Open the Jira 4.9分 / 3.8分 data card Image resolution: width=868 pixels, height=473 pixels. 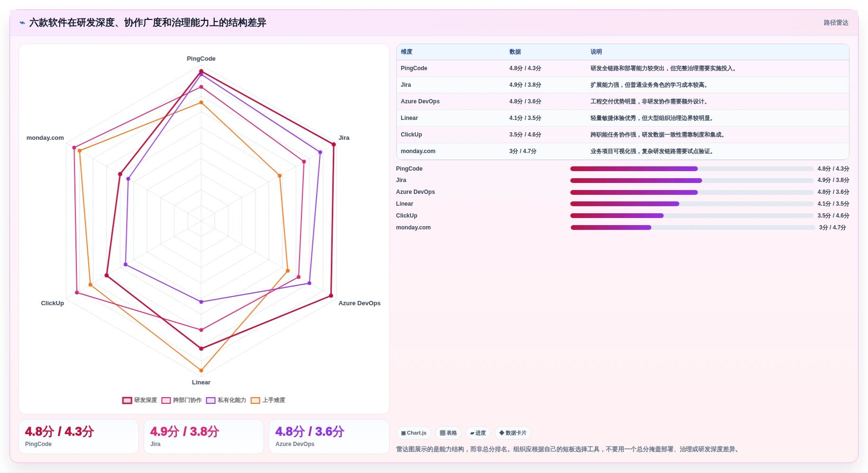pyautogui.click(x=204, y=437)
